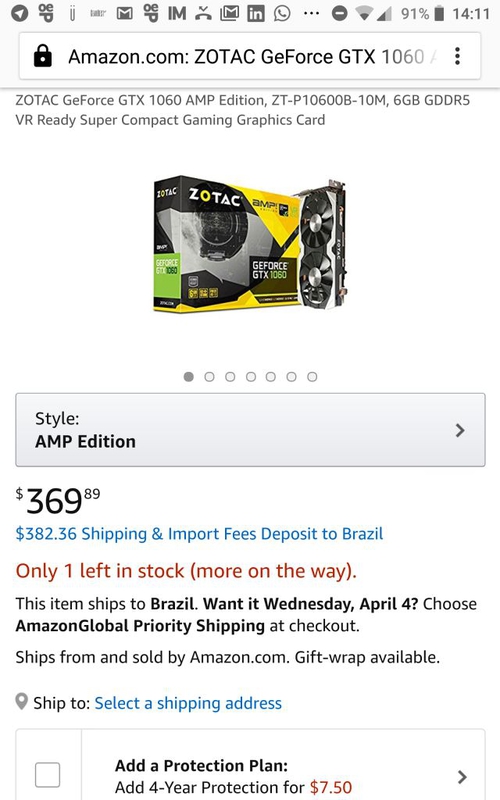Image resolution: width=500 pixels, height=800 pixels.
Task: Open the browser three-dot overflow menu
Action: pyautogui.click(x=457, y=56)
